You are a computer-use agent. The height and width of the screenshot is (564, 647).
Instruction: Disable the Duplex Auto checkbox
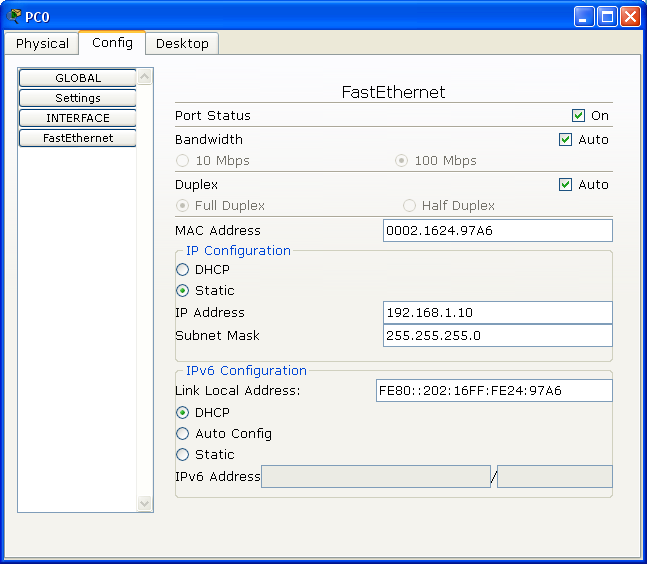[566, 185]
